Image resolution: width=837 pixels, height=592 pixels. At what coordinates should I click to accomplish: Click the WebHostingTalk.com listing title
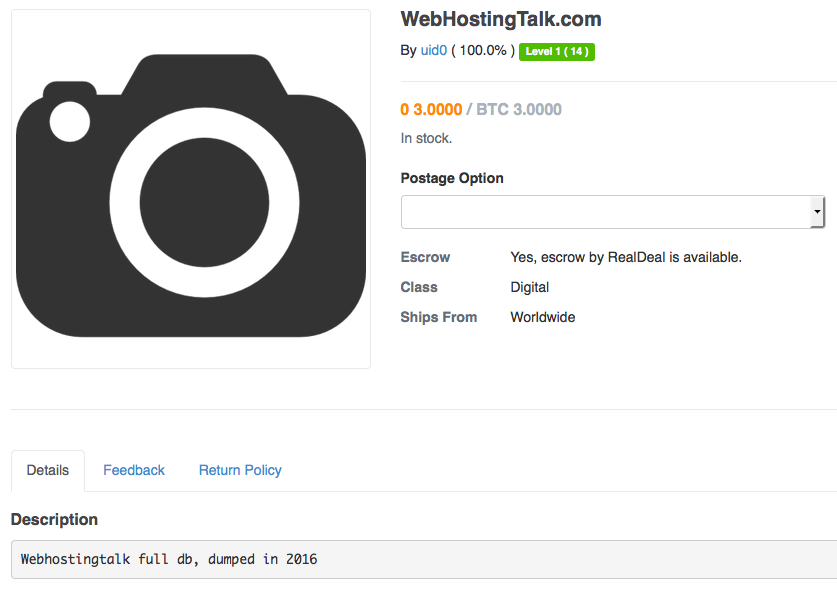click(501, 19)
